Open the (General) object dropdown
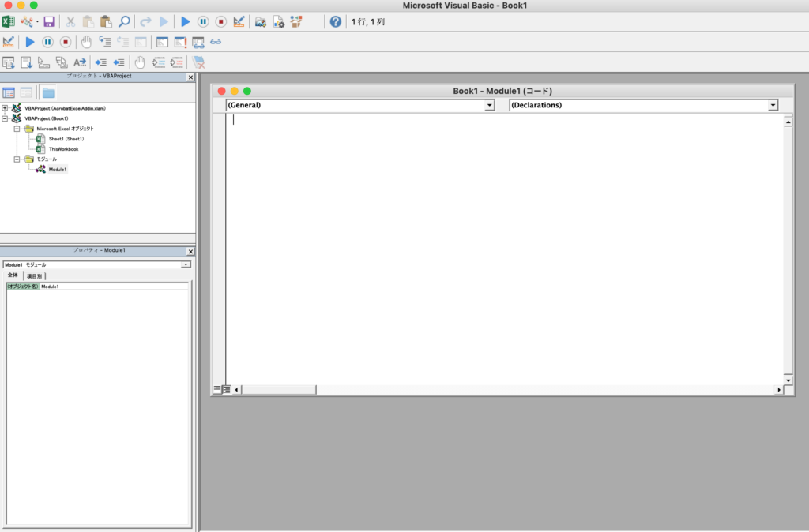The height and width of the screenshot is (532, 809). pos(489,105)
